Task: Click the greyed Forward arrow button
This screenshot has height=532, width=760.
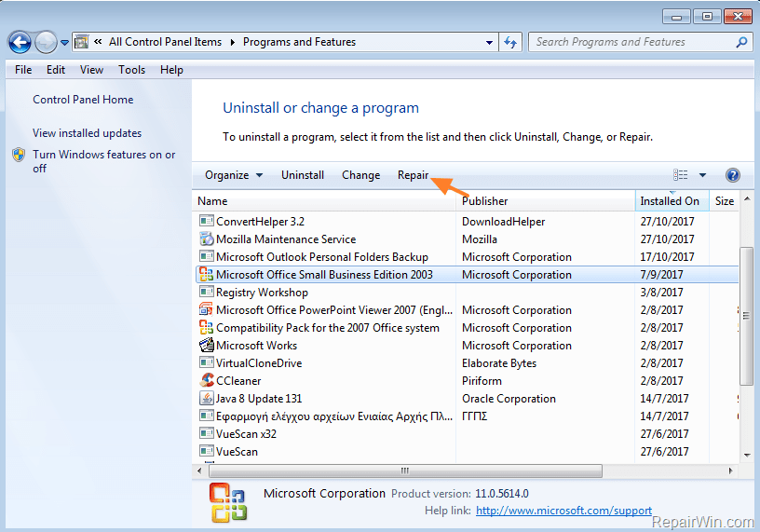Action: 46,43
